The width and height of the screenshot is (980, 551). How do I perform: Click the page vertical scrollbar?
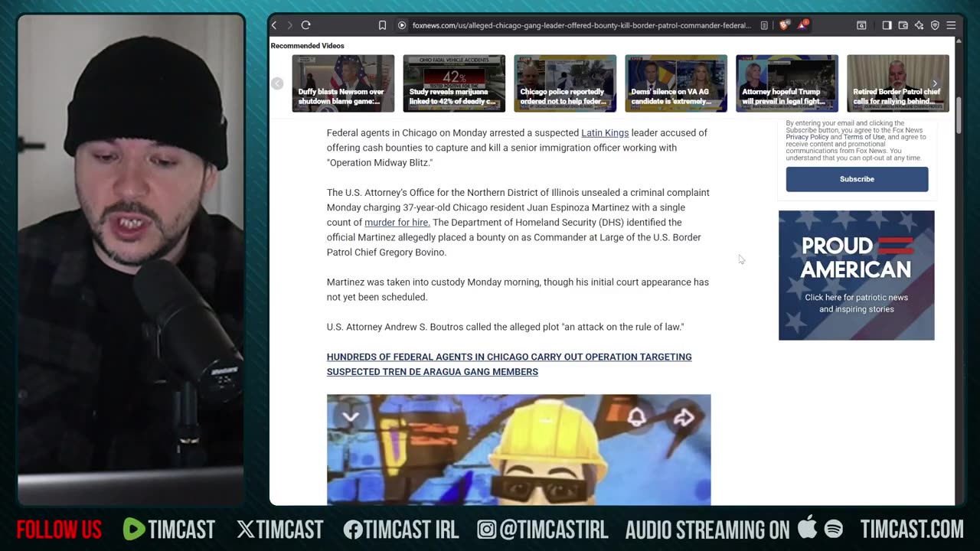pos(959,115)
